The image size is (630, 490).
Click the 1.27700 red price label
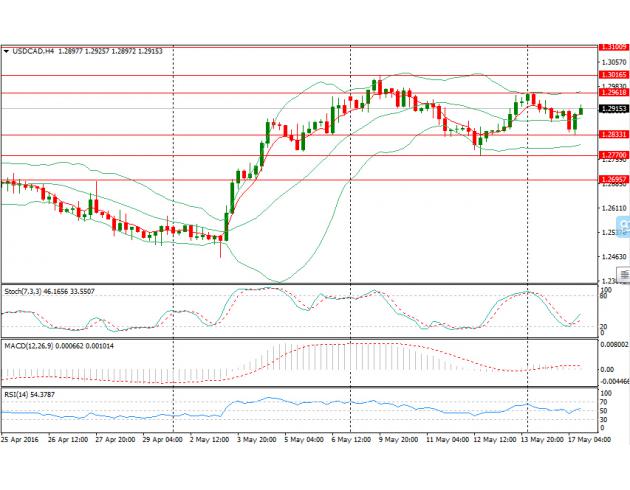[612, 156]
